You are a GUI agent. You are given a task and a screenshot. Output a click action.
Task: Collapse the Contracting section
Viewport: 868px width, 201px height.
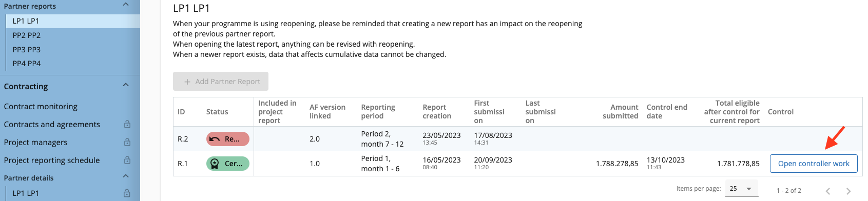[126, 85]
